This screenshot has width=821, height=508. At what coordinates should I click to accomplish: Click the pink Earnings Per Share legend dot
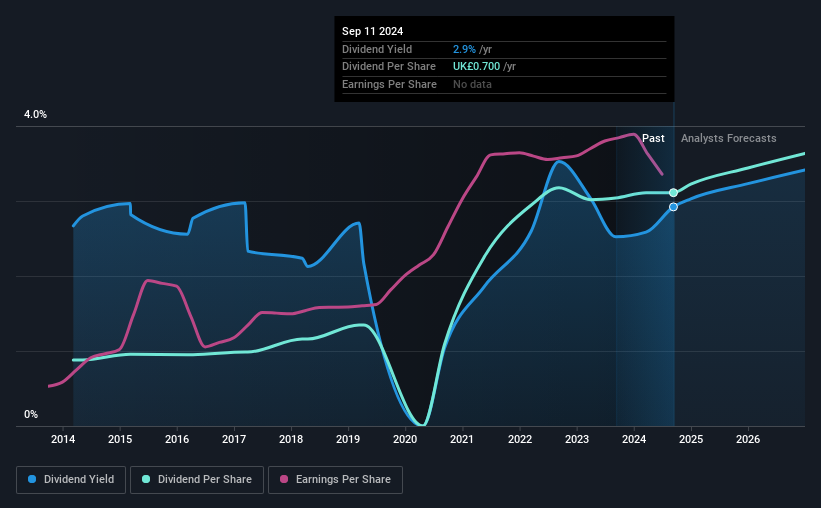coord(284,479)
